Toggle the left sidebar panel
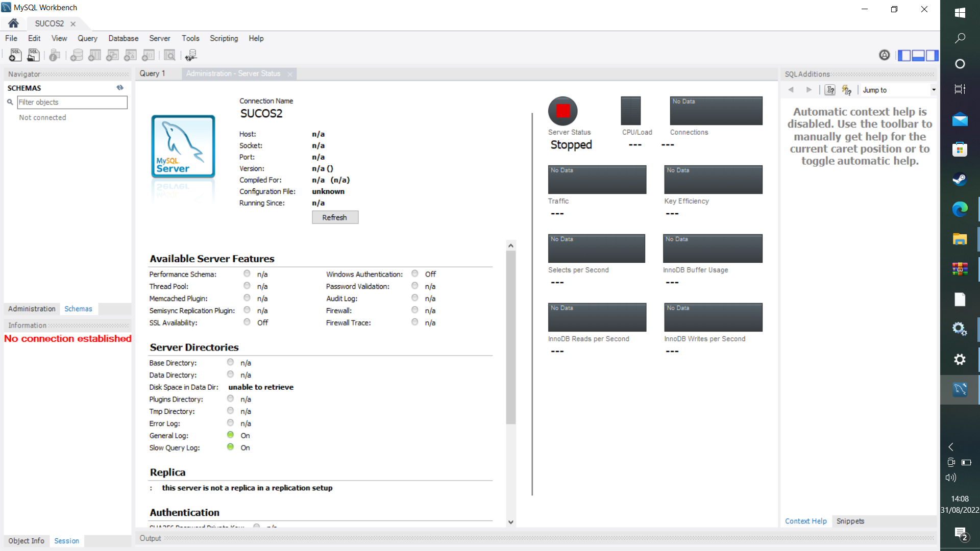980x551 pixels. (x=904, y=55)
